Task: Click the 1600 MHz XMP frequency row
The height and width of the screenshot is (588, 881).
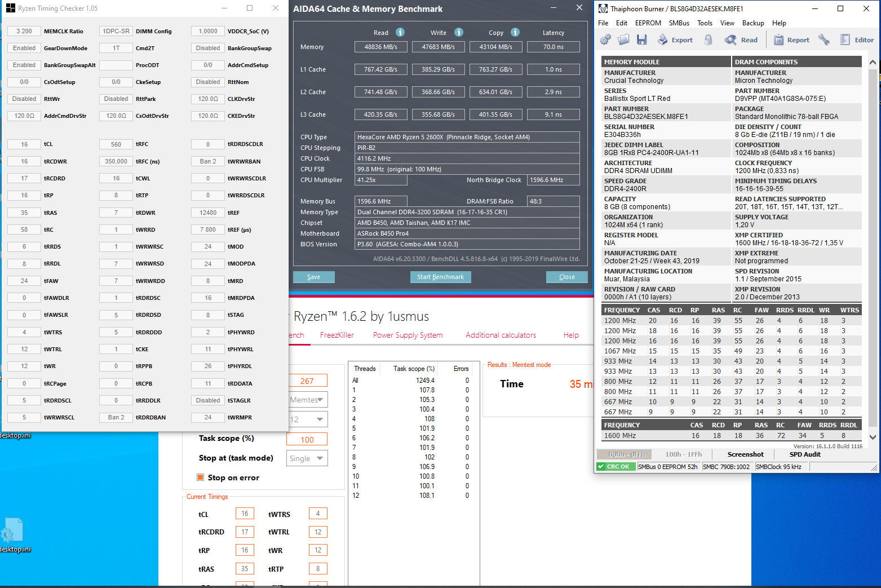Action: tap(733, 436)
